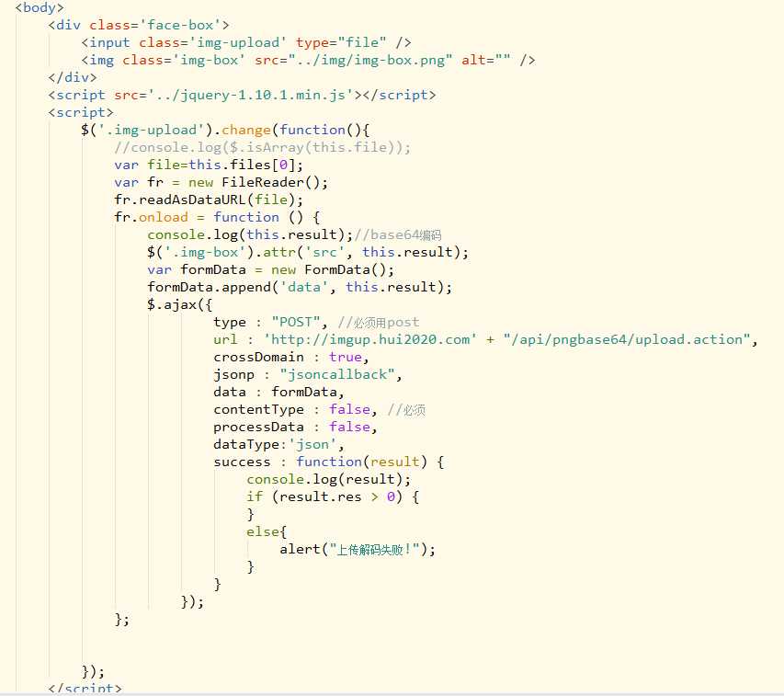
Task: Click the commented console.log isArray line
Action: click(x=263, y=147)
